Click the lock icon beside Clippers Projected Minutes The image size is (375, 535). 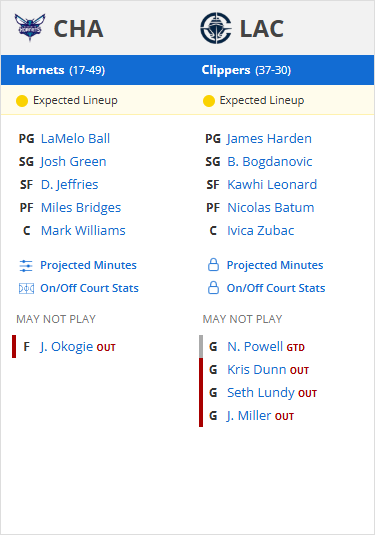point(213,265)
